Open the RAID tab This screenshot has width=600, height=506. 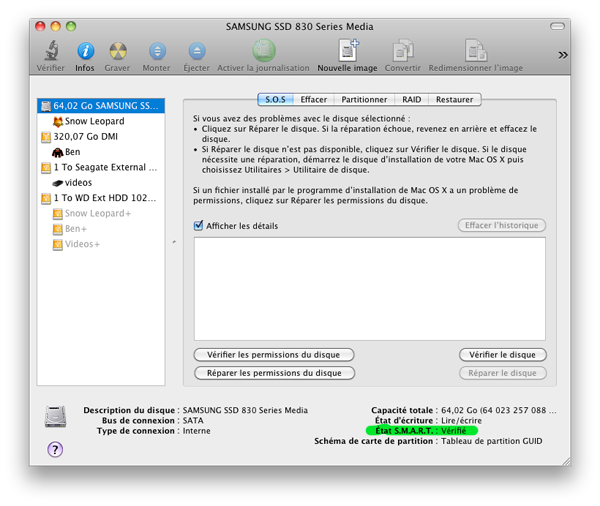tap(412, 100)
